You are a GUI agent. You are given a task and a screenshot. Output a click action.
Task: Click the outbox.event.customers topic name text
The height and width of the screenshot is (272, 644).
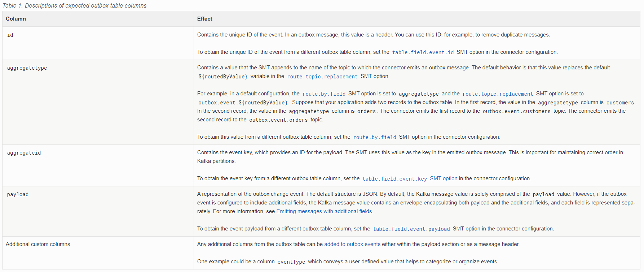point(516,111)
